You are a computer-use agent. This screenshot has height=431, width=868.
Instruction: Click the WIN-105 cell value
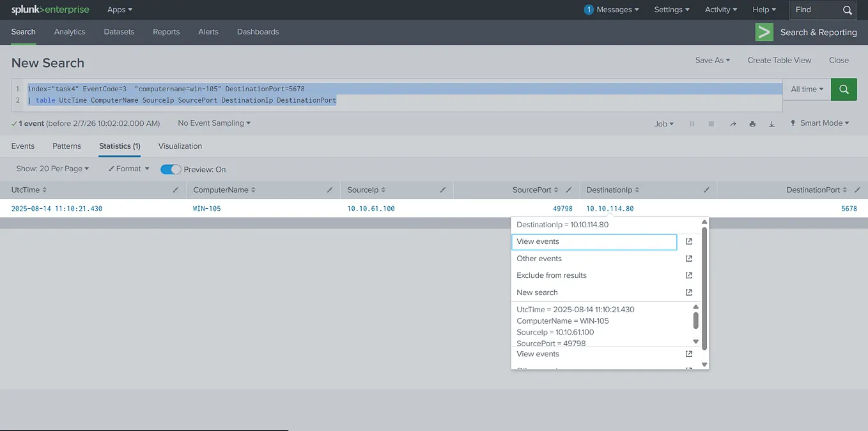(x=206, y=209)
